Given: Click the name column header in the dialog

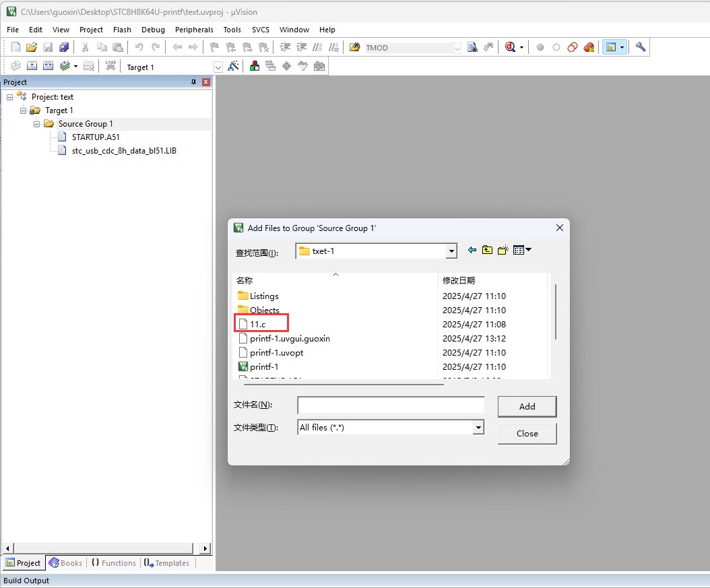Looking at the screenshot, I should click(335, 280).
